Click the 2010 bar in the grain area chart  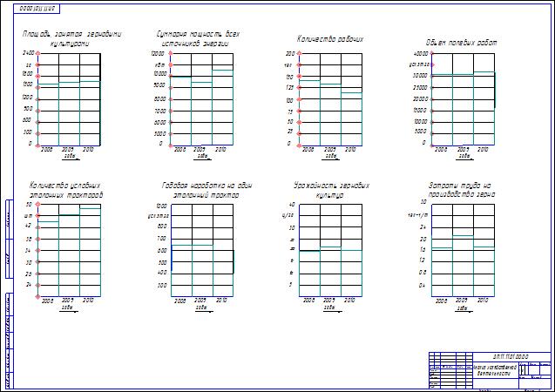click(90, 112)
